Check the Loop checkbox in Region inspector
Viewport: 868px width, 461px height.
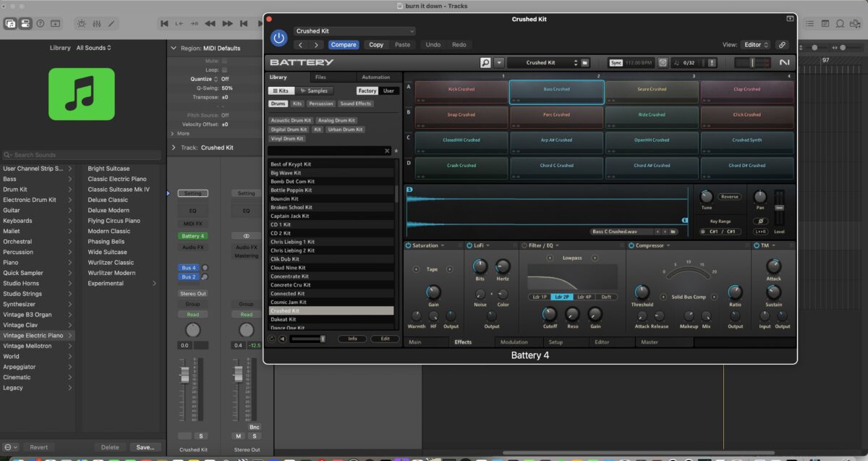[224, 69]
